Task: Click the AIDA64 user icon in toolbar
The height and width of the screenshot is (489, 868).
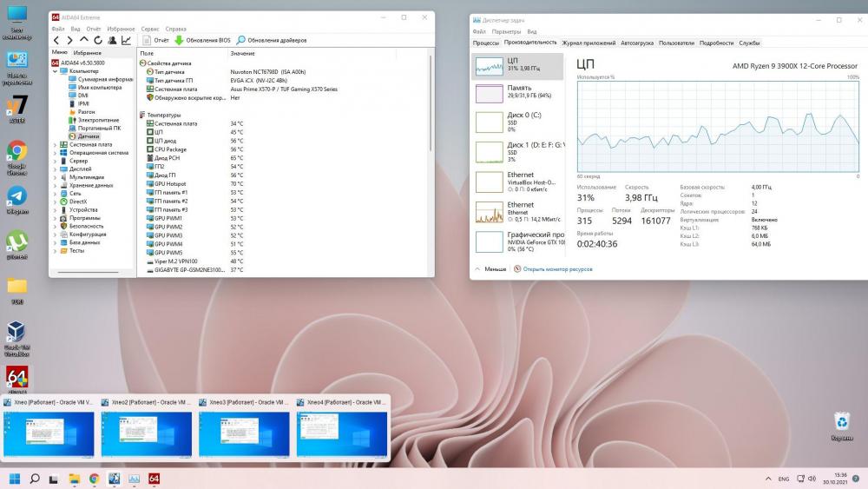Action: pyautogui.click(x=112, y=40)
